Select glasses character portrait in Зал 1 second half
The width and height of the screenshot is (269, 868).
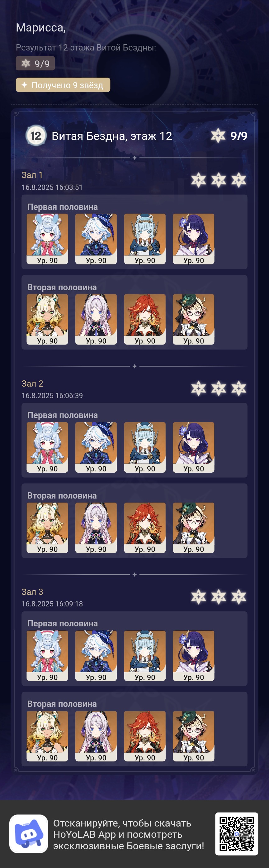point(194,320)
